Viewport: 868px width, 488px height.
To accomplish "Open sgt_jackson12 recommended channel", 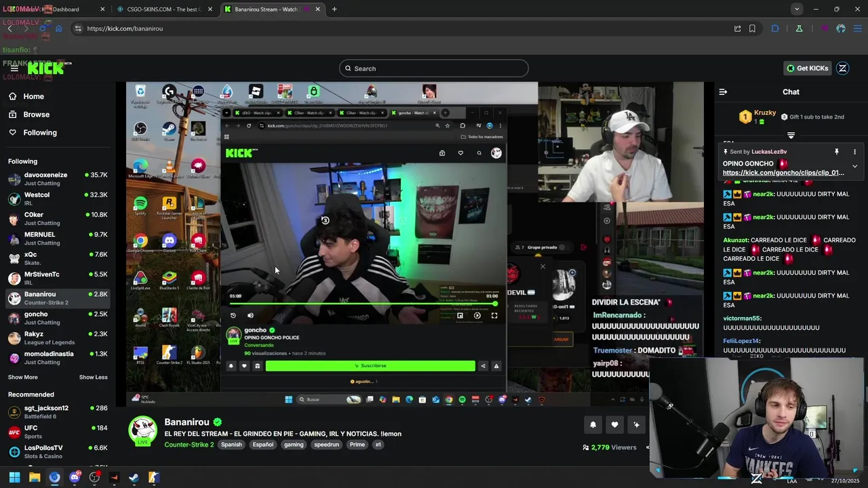I will click(x=58, y=412).
